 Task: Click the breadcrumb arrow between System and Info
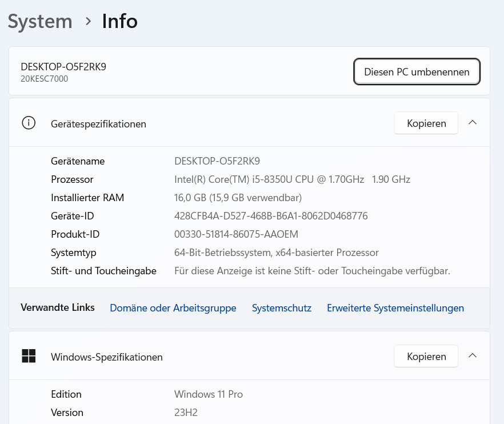click(x=88, y=22)
